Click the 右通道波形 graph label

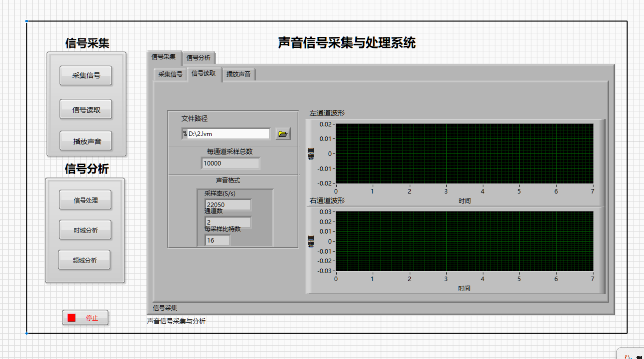(327, 201)
